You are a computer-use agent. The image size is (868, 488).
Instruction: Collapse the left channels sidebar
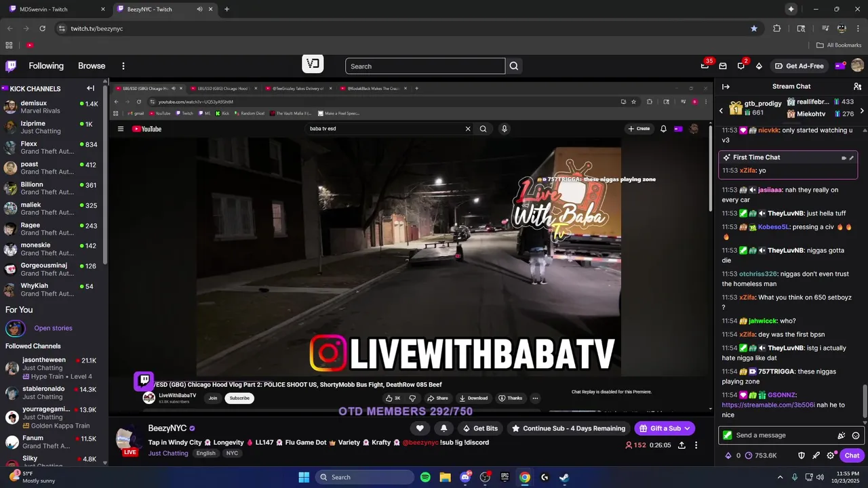pos(90,88)
